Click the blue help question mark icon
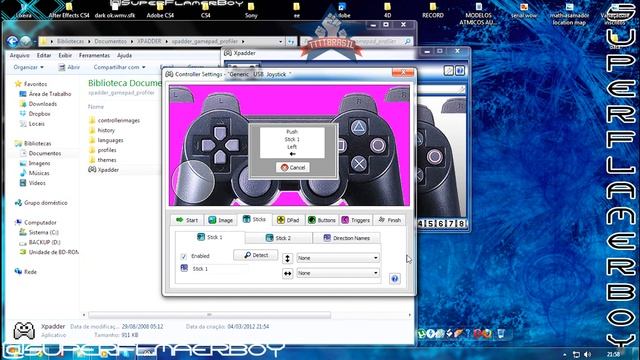The image size is (640, 360). tap(394, 279)
